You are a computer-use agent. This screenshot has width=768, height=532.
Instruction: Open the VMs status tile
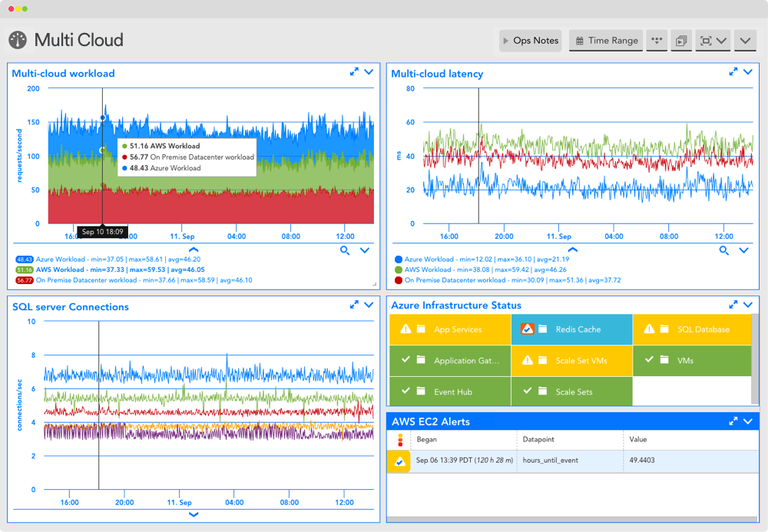coord(692,361)
